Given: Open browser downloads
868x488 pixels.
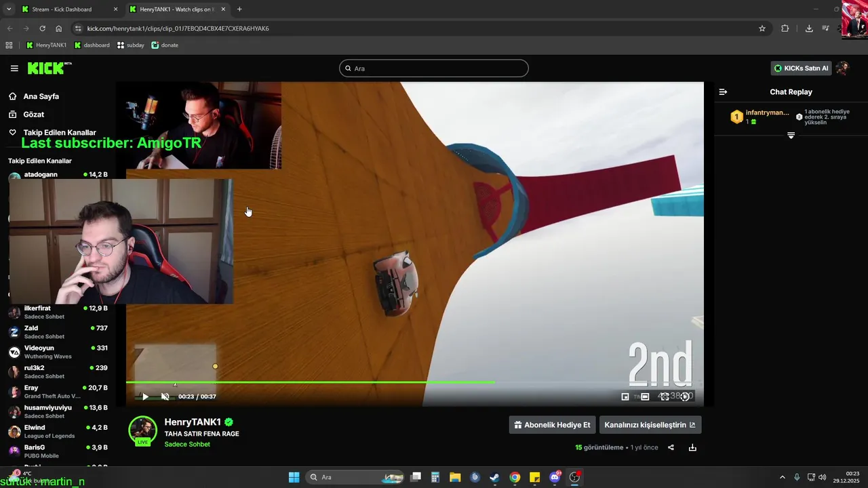Looking at the screenshot, I should coord(809,28).
